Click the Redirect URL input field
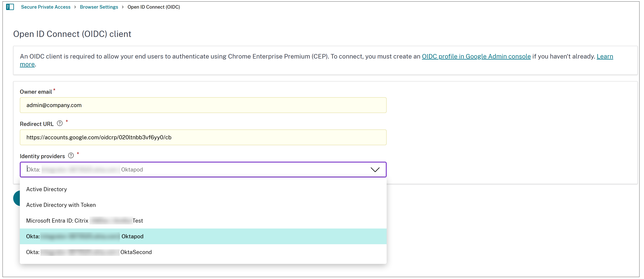 point(203,138)
